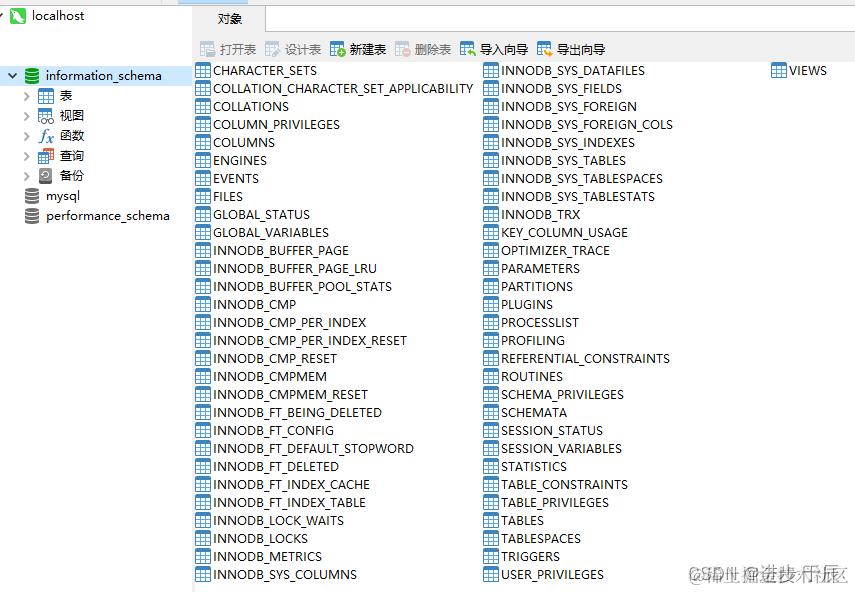The height and width of the screenshot is (592, 855).
Task: Click the 导入向导 import wizard icon
Action: click(468, 50)
